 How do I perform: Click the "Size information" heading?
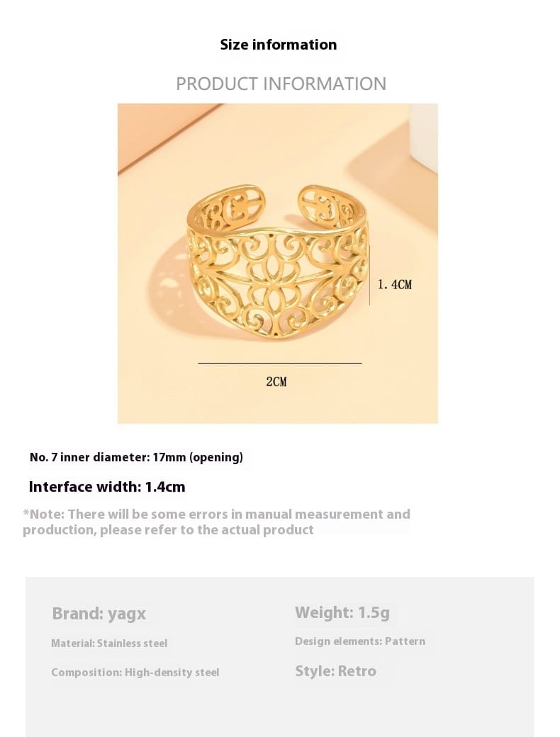tap(279, 45)
